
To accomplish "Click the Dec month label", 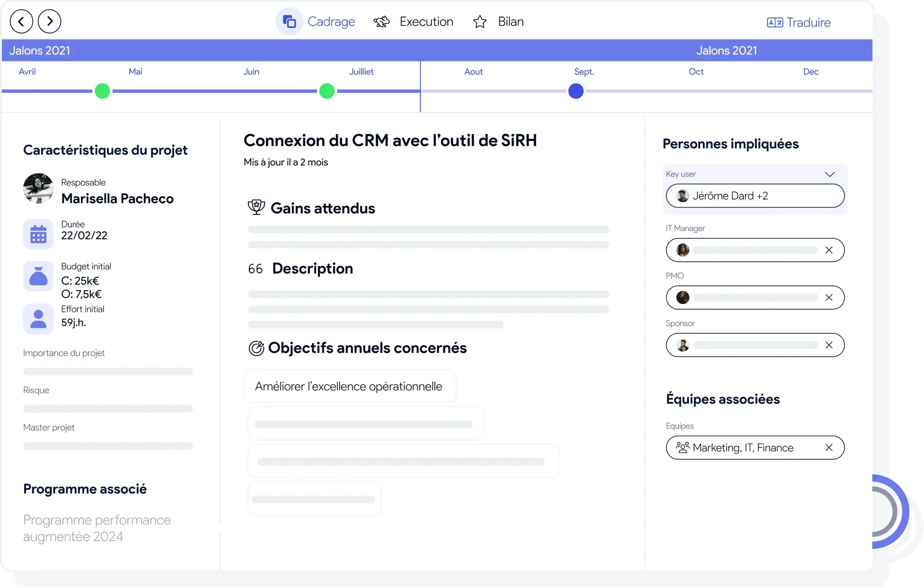I will [811, 71].
